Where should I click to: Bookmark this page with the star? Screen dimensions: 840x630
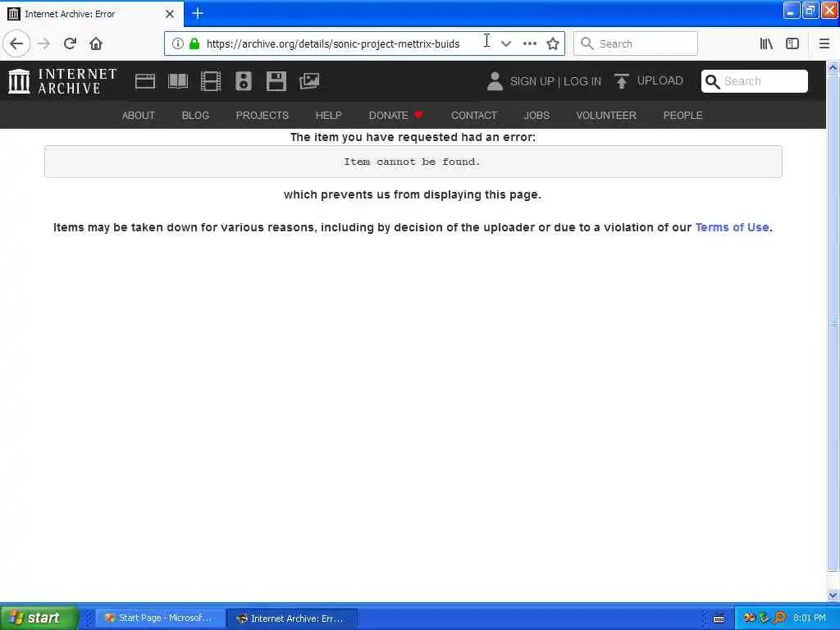click(553, 43)
